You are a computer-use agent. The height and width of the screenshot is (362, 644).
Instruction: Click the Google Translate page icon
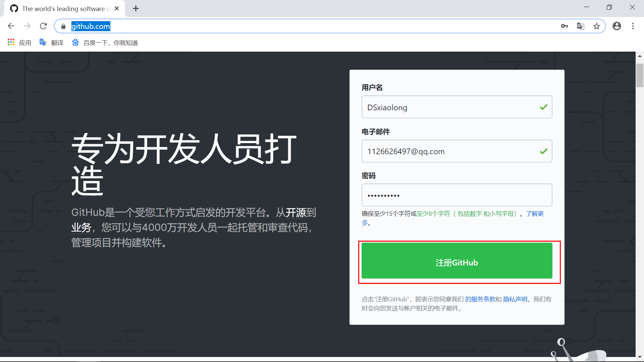click(x=581, y=26)
